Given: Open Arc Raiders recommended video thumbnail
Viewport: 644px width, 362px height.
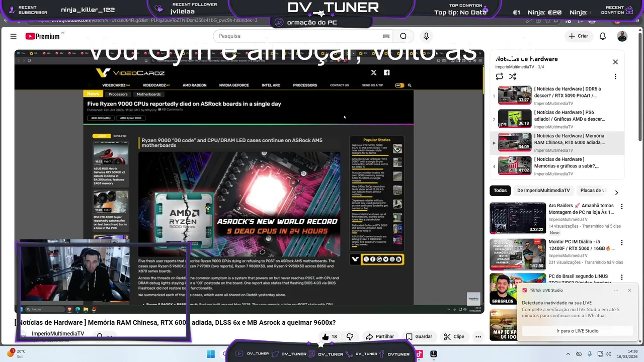Looking at the screenshot, I should 518,218.
